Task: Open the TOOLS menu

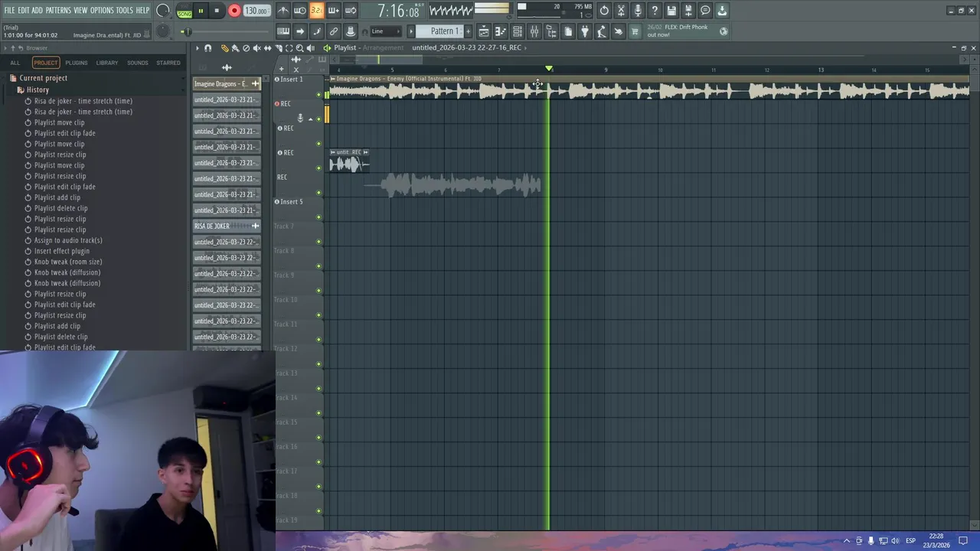Action: pyautogui.click(x=124, y=10)
